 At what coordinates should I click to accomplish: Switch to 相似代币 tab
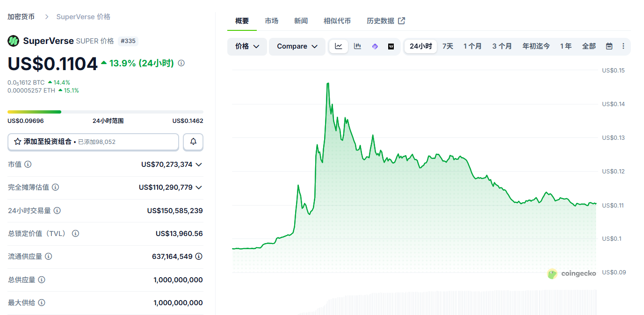point(337,21)
